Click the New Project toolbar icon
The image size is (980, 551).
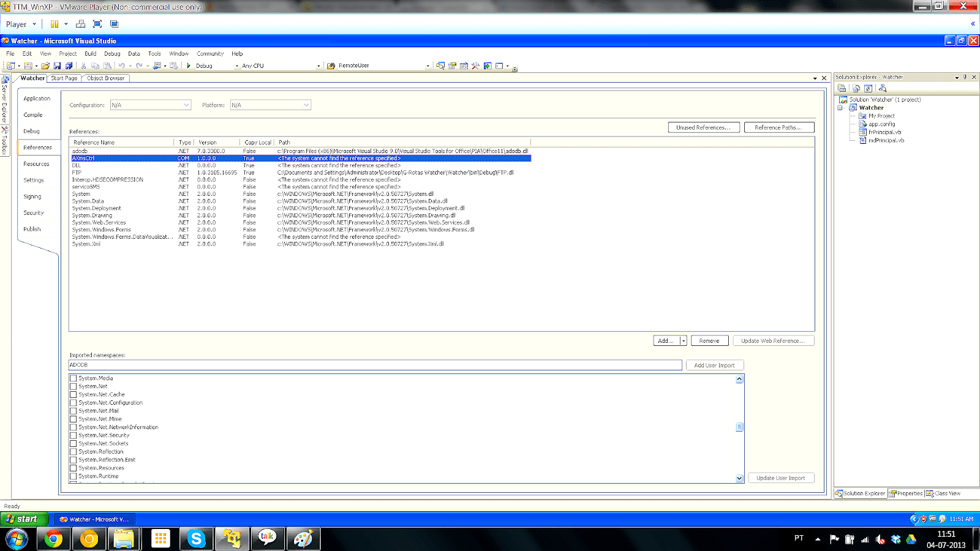[10, 66]
